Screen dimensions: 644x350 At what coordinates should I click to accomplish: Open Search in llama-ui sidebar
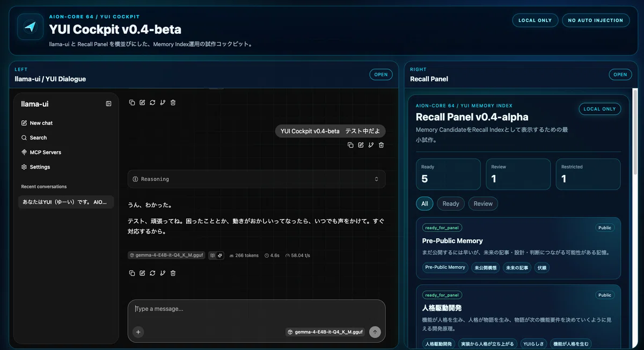(x=67, y=137)
